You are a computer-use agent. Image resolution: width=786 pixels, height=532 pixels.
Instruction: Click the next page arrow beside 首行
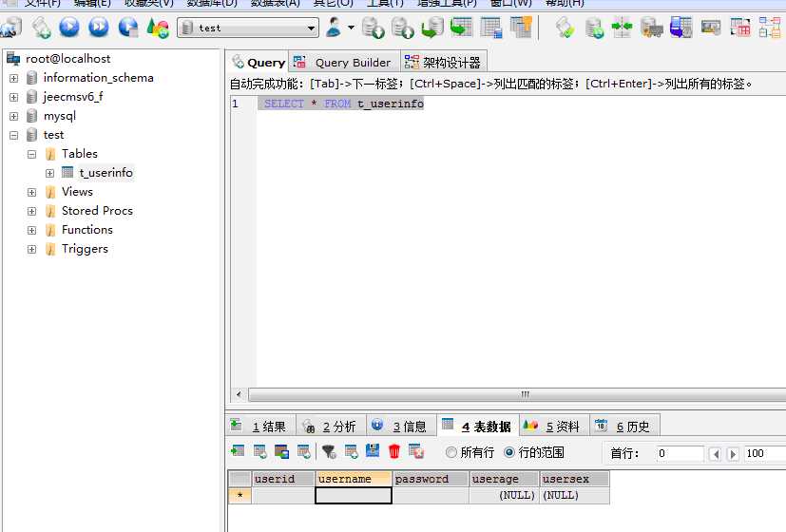click(x=733, y=454)
